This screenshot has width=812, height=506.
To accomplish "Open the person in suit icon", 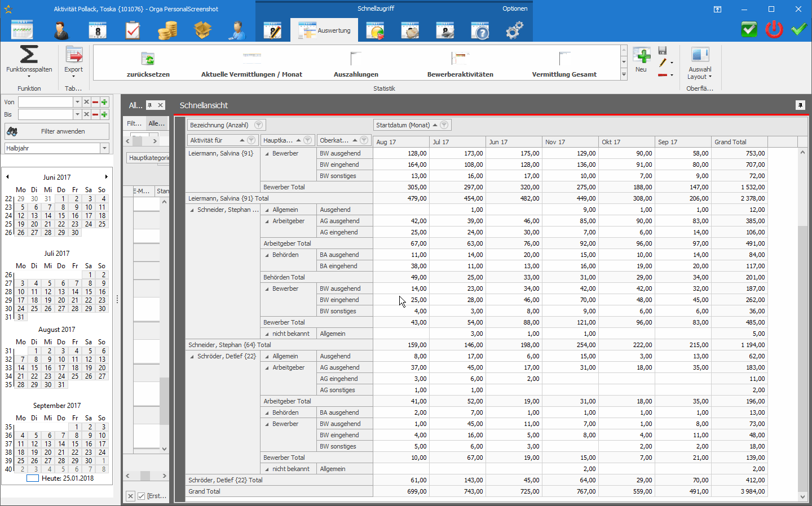I will click(61, 30).
